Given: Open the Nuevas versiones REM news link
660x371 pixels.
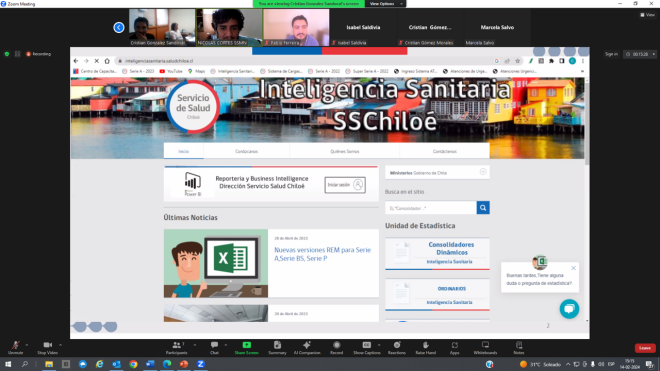Looking at the screenshot, I should [x=322, y=254].
